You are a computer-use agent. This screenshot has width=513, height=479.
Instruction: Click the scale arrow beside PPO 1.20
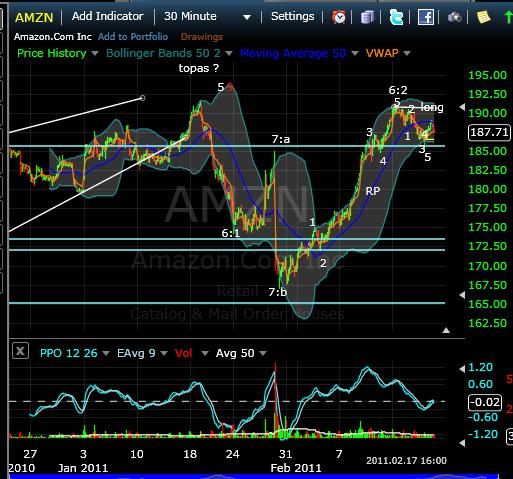462,369
